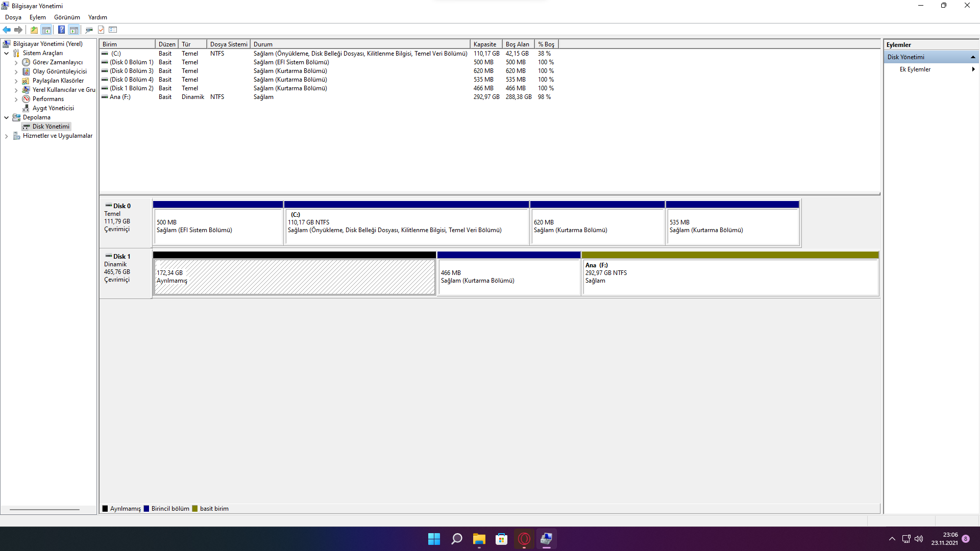Open the Görünüm menu
980x551 pixels.
pyautogui.click(x=67, y=17)
